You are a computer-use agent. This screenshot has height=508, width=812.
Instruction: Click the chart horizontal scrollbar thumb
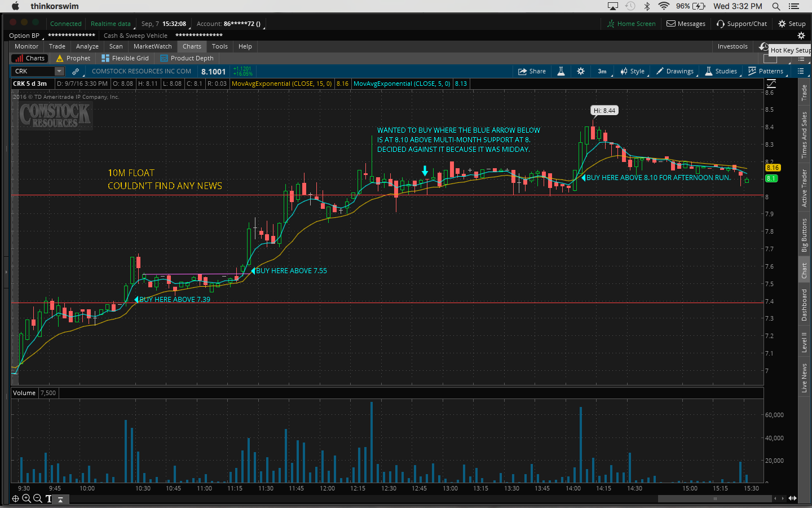tap(714, 498)
